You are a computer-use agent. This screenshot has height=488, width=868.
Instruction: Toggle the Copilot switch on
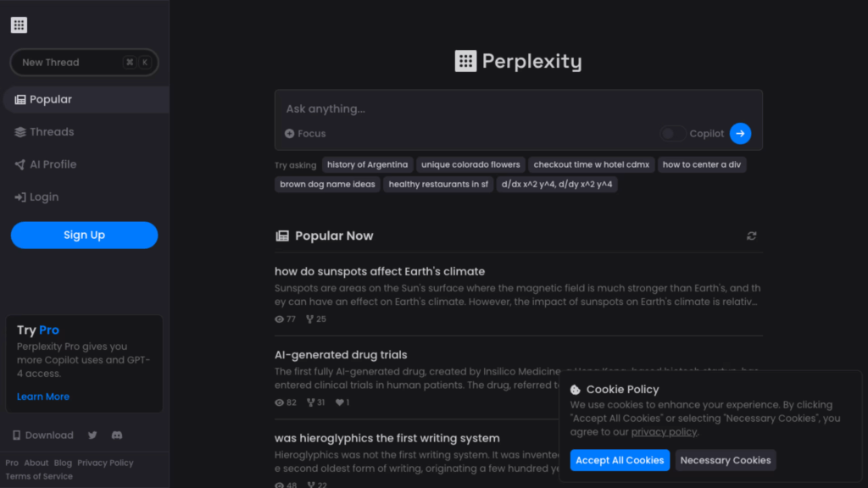pyautogui.click(x=673, y=134)
